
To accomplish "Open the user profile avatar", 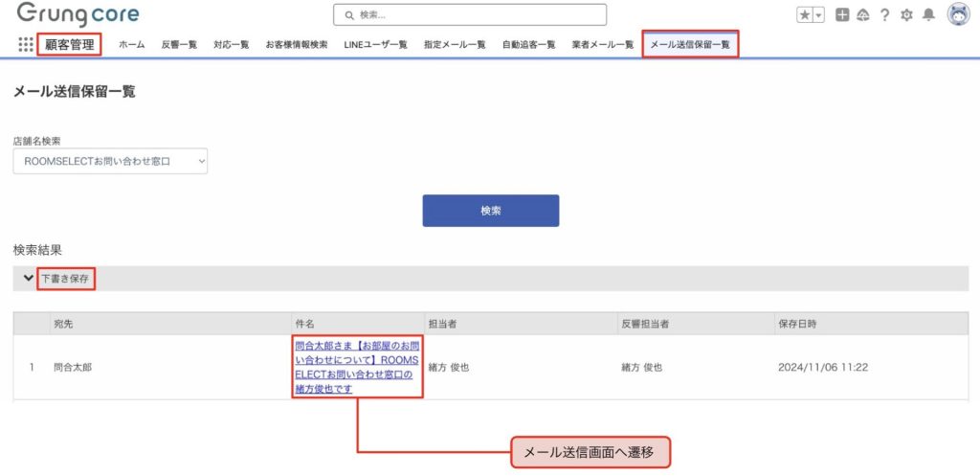I will (957, 14).
